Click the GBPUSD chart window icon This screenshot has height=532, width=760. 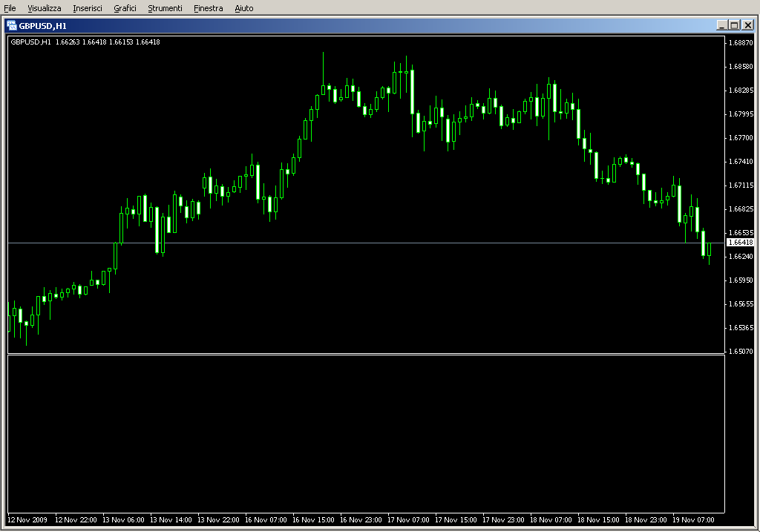tap(11, 24)
